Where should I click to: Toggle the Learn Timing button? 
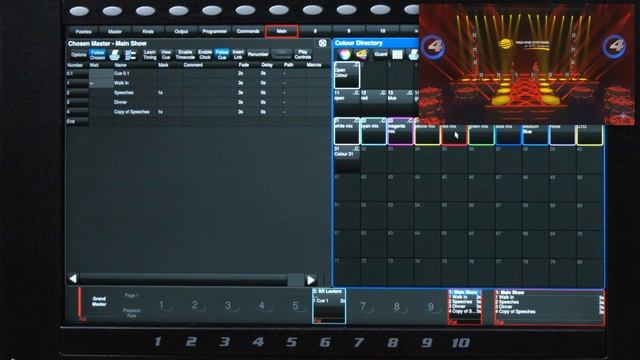coord(149,55)
